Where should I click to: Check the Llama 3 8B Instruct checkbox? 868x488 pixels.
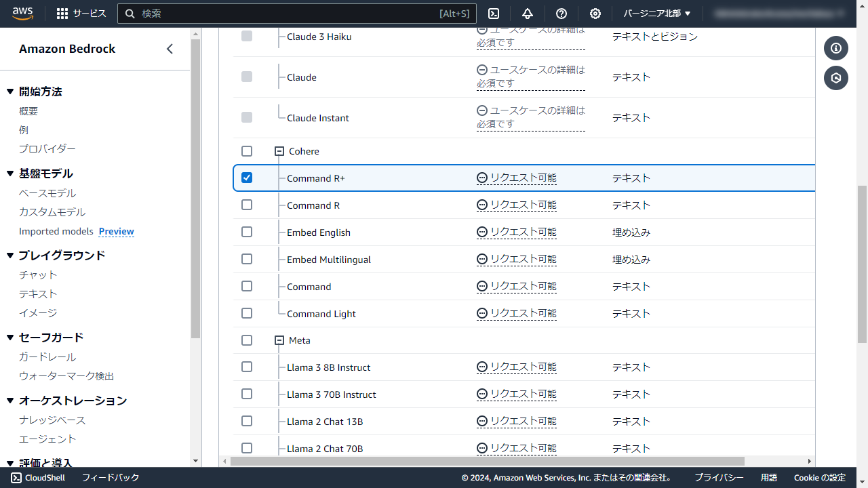[247, 367]
